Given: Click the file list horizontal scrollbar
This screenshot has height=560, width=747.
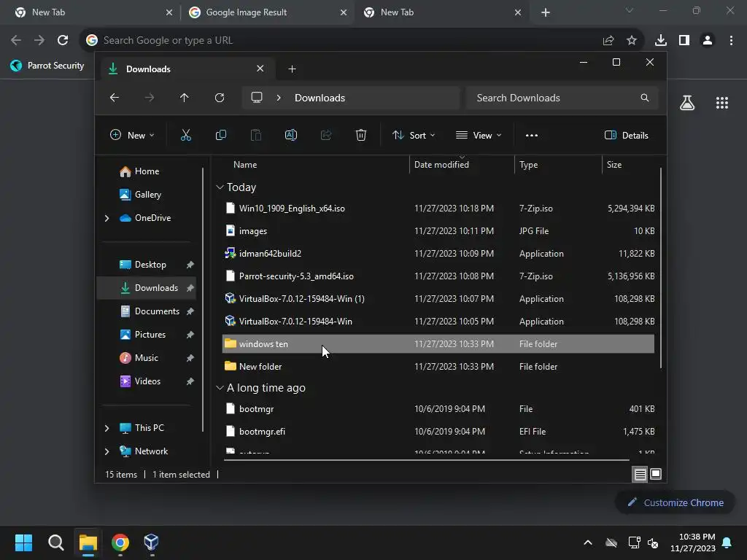Looking at the screenshot, I should pos(426,460).
